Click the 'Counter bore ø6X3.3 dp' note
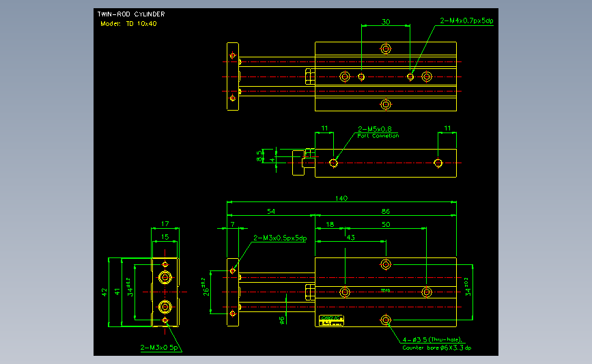The width and height of the screenshot is (592, 364). click(437, 348)
